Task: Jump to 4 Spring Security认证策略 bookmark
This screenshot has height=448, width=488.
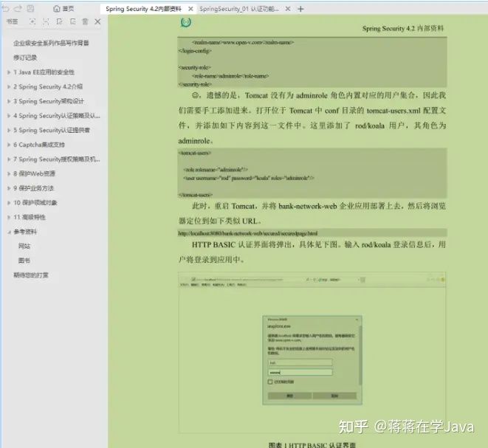Action: click(x=57, y=116)
